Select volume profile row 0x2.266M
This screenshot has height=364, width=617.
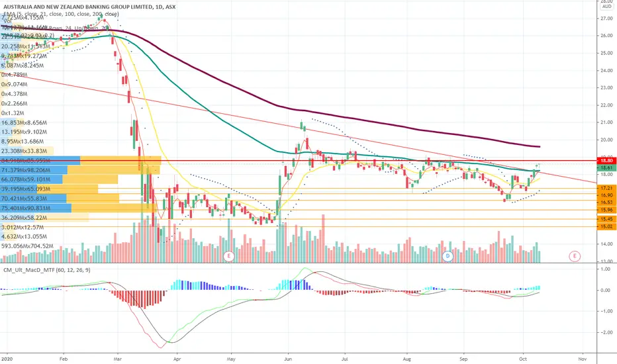[x=14, y=103]
